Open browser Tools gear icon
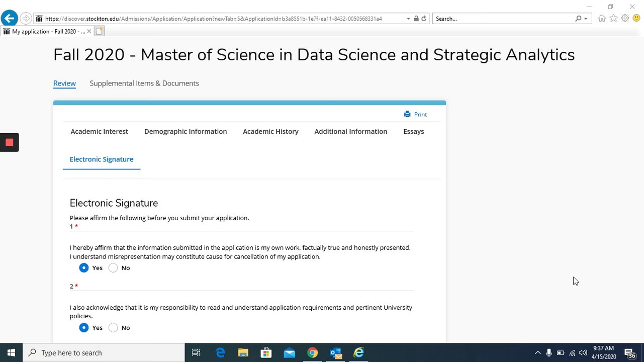 pos(625,19)
